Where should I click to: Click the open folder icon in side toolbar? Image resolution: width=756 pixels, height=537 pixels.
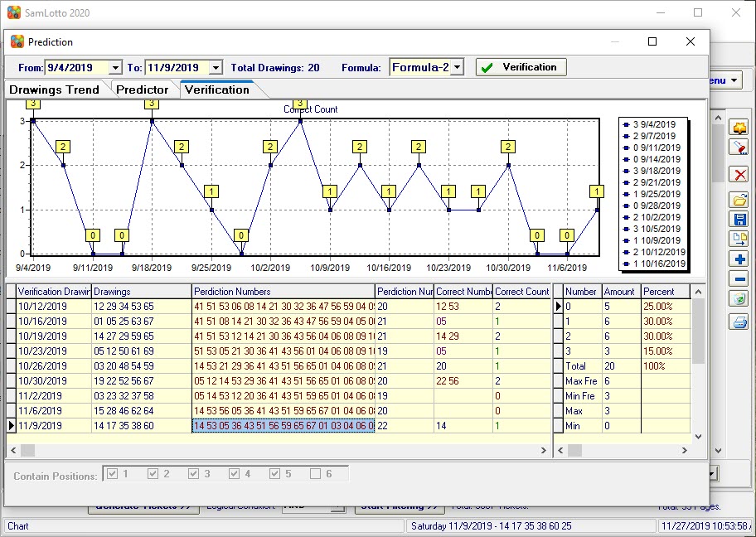739,199
